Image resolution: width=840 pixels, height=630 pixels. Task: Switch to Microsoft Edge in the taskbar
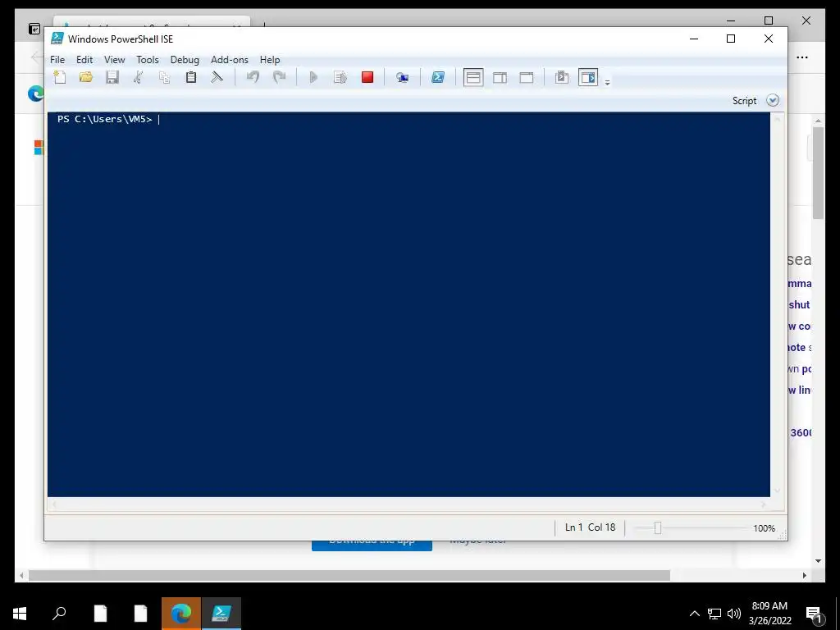point(181,614)
